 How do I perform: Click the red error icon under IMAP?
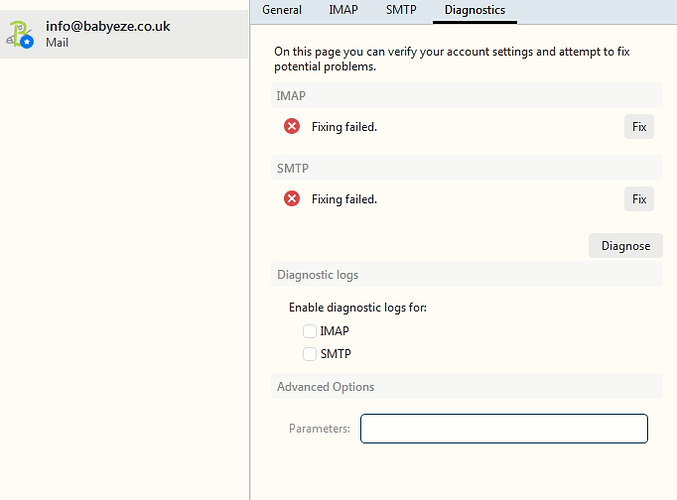pos(292,126)
